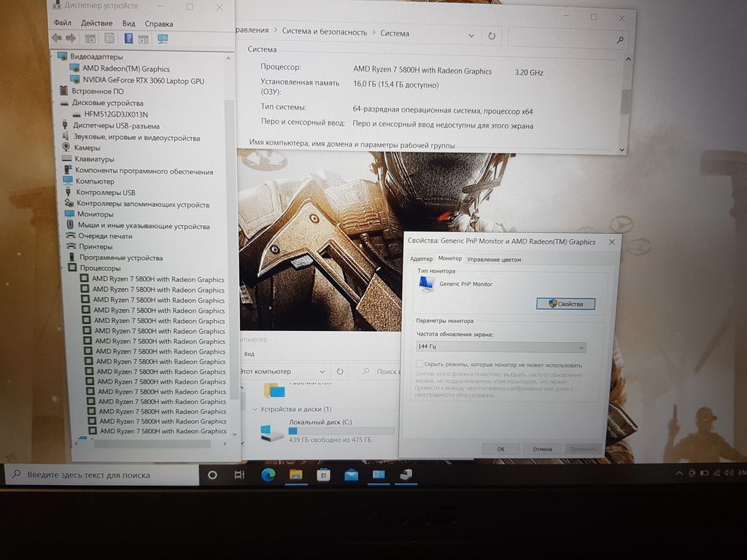
Task: Open the address bar history dropdown in System
Action: 471,35
